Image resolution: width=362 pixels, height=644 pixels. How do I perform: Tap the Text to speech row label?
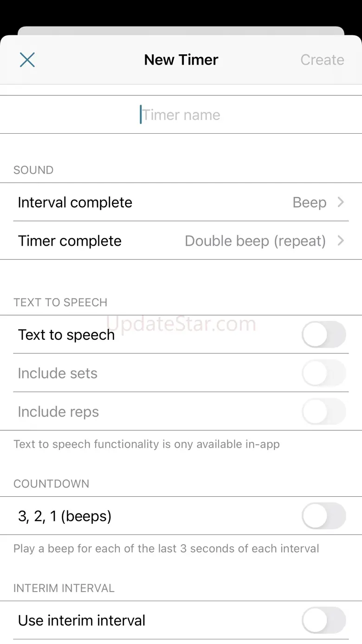coord(66,335)
